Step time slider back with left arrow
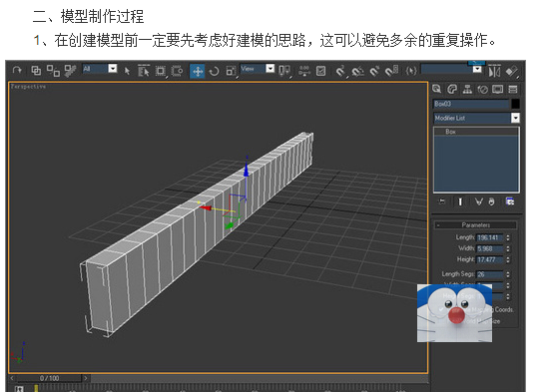Screen dimensions: 542x392 [x=12, y=378]
